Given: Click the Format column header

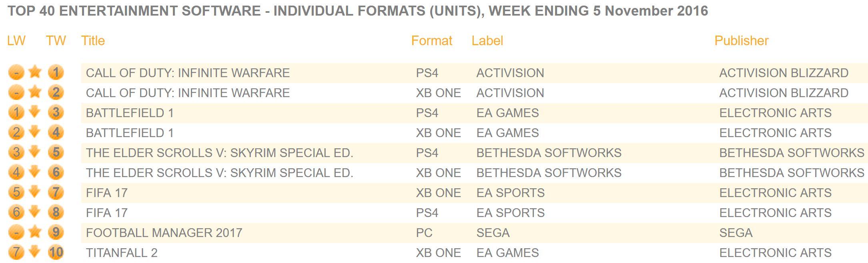Looking at the screenshot, I should pyautogui.click(x=431, y=41).
